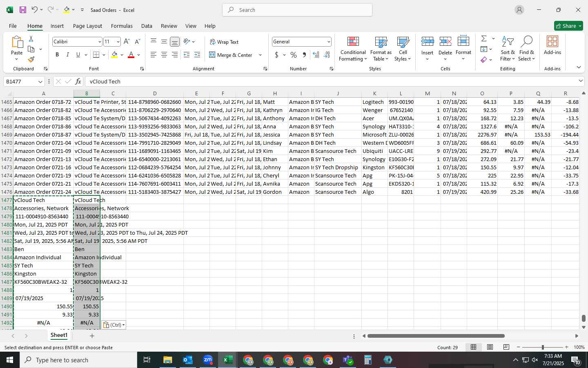Viewport: 588px width, 368px height.
Task: Click the Increase Indent icon
Action: click(197, 55)
